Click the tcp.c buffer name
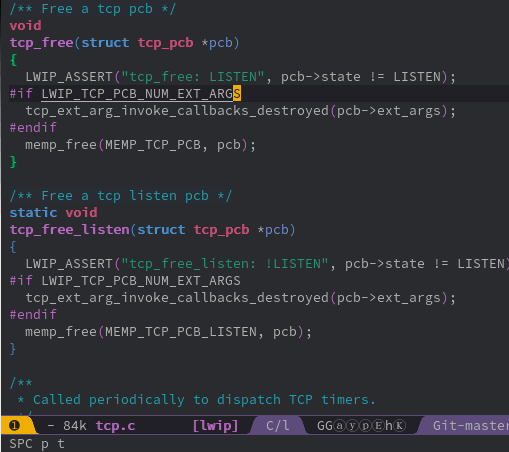 pos(115,426)
